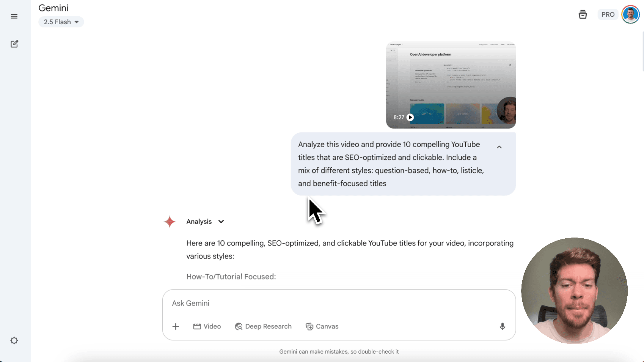The height and width of the screenshot is (362, 644).
Task: Open the hamburger main menu
Action: coord(14,16)
